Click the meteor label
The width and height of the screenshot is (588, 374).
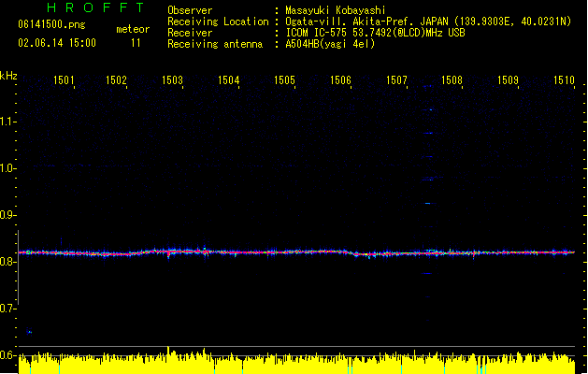click(x=133, y=29)
